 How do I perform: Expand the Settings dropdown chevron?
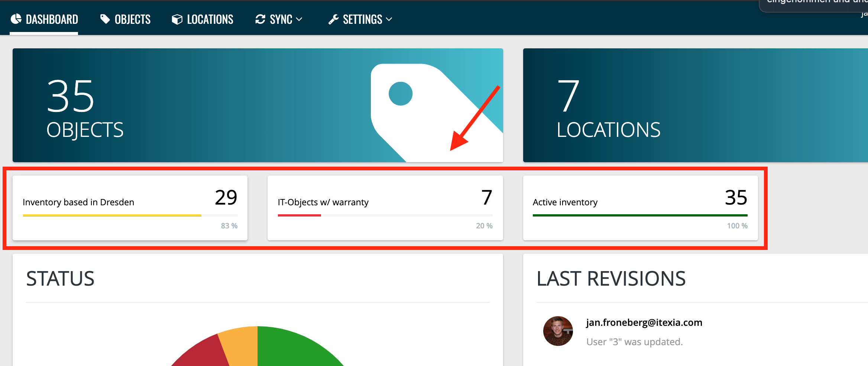pos(389,19)
